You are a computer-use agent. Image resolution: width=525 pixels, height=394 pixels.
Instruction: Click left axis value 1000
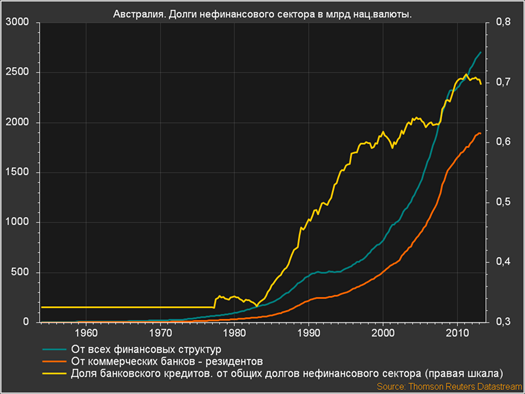[x=17, y=222]
